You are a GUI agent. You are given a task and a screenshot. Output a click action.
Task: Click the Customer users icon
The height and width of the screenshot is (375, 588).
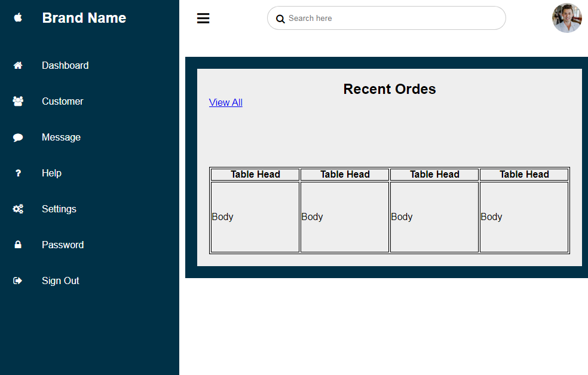18,101
